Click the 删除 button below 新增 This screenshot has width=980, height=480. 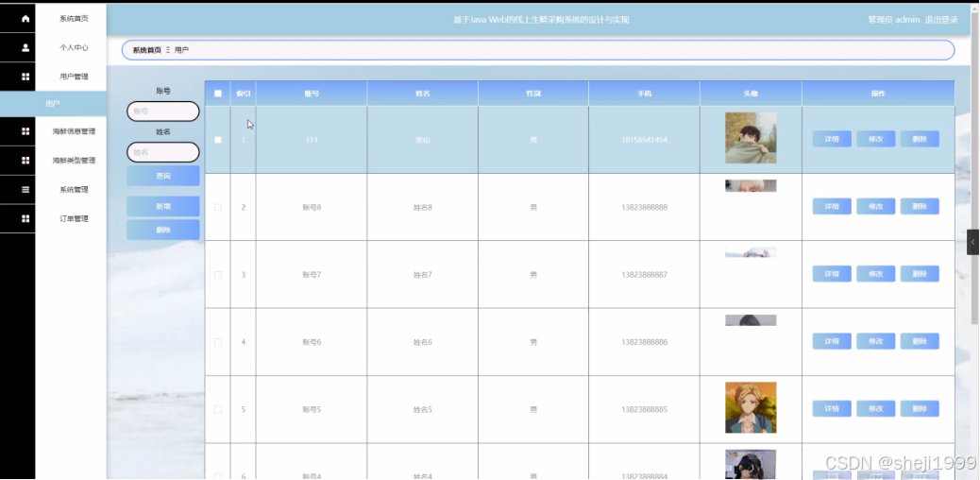point(163,230)
